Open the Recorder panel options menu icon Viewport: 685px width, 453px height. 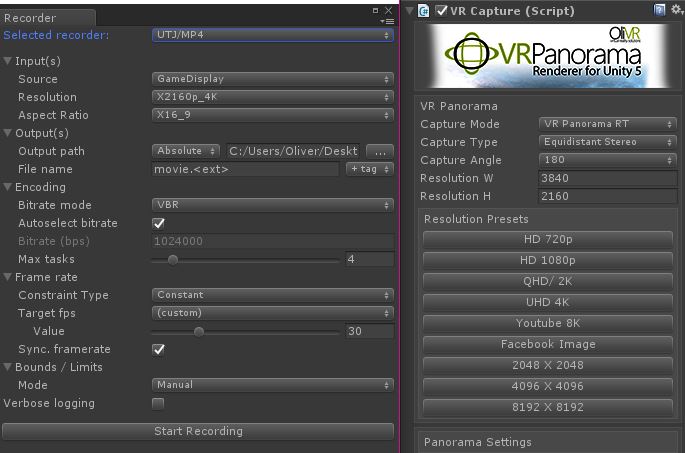tap(388, 20)
